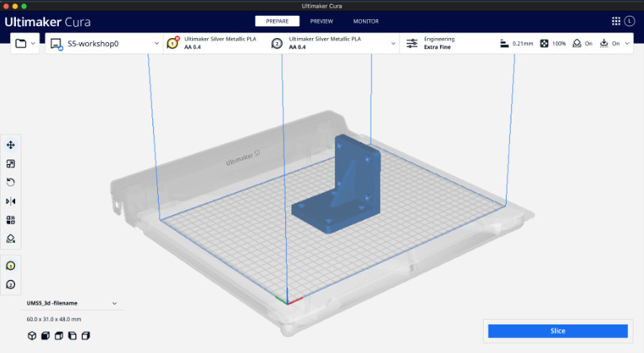Select the Move tool

10,145
